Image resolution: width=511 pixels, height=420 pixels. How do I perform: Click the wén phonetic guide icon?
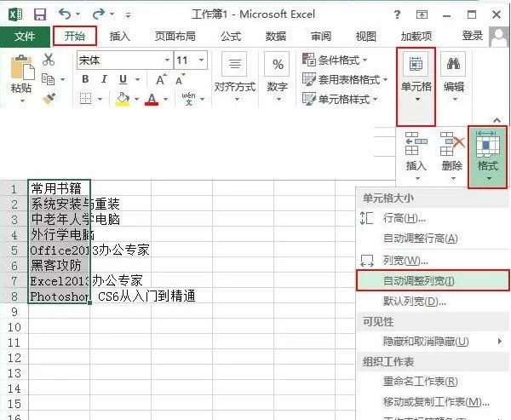(189, 99)
